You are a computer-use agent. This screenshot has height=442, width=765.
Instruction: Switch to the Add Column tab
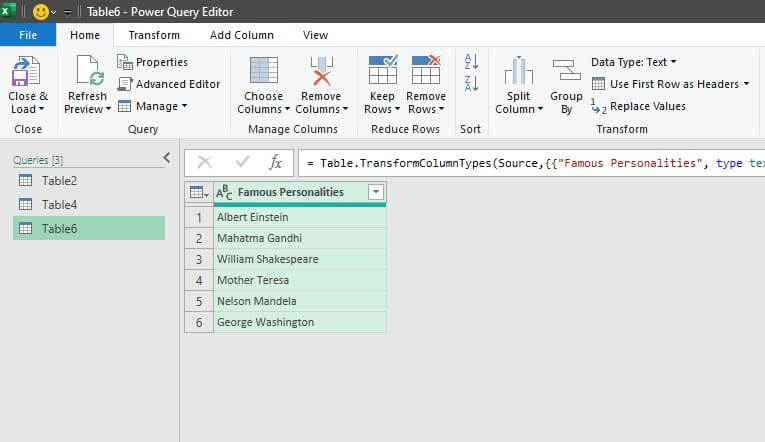tap(242, 35)
